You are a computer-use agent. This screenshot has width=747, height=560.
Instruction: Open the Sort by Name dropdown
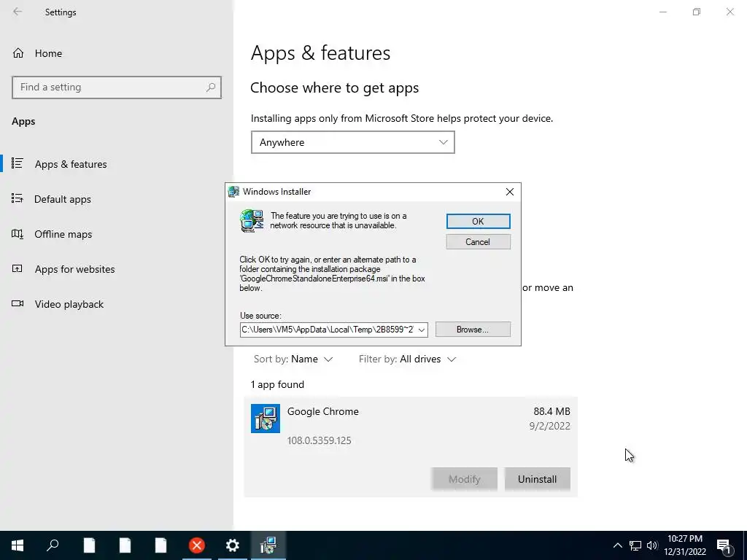(x=293, y=359)
